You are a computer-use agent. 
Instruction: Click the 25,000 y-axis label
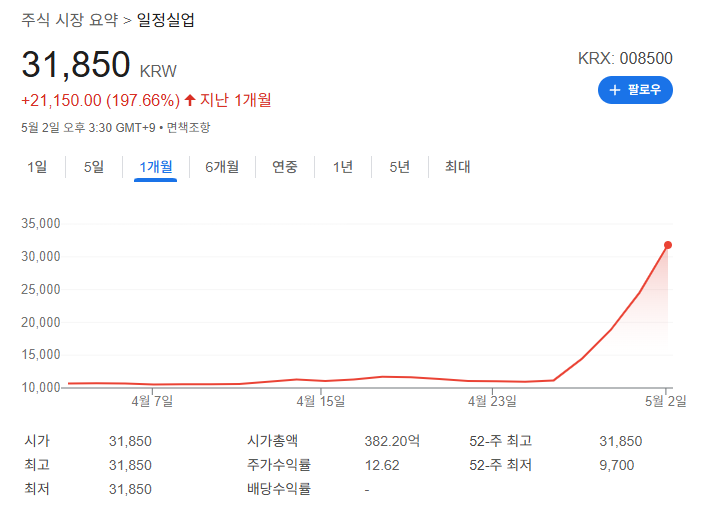click(x=41, y=289)
